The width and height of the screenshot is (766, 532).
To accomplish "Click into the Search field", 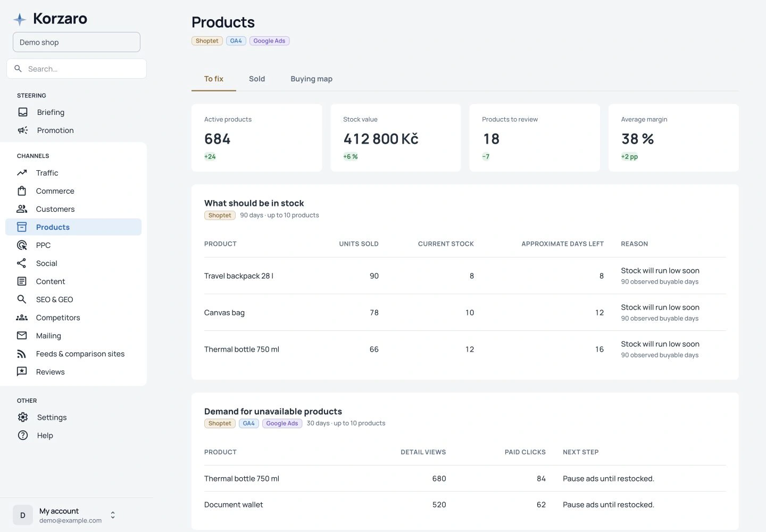I will pyautogui.click(x=77, y=69).
